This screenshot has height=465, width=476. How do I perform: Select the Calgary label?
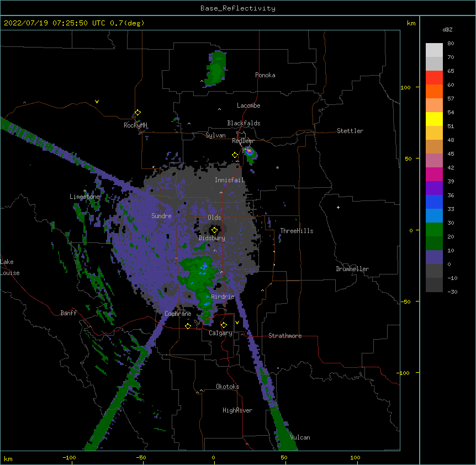[220, 333]
